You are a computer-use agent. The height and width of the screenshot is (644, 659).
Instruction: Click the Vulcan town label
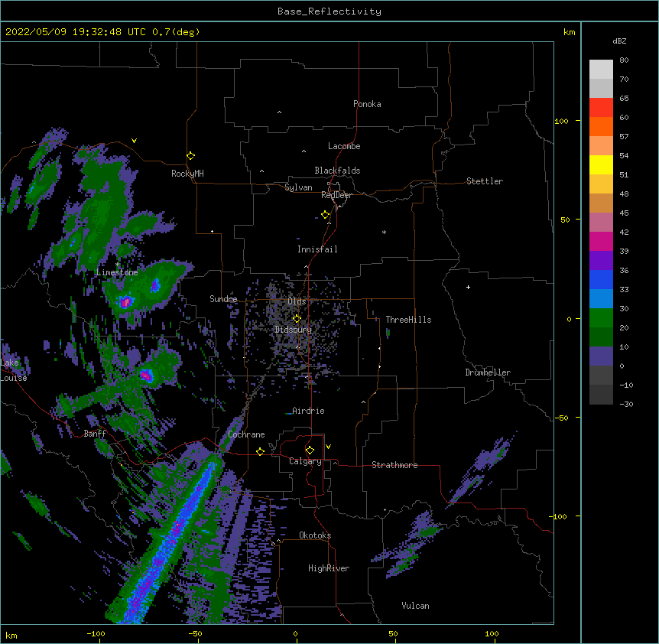415,606
